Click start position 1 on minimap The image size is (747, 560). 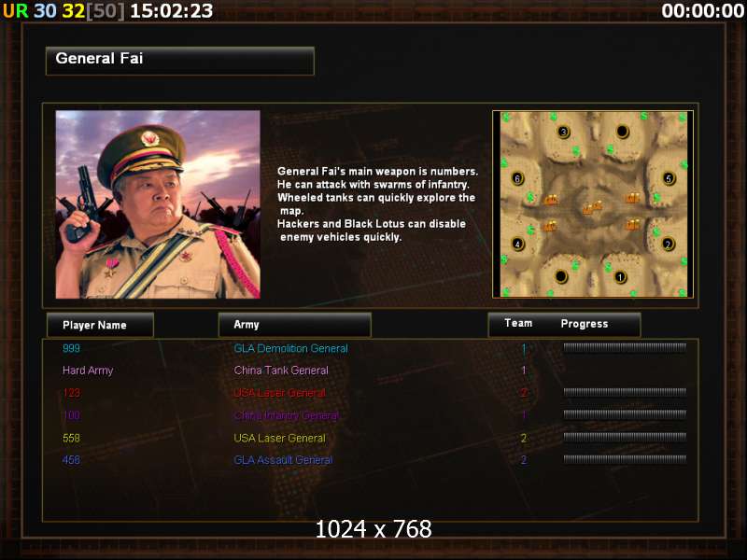pyautogui.click(x=620, y=276)
